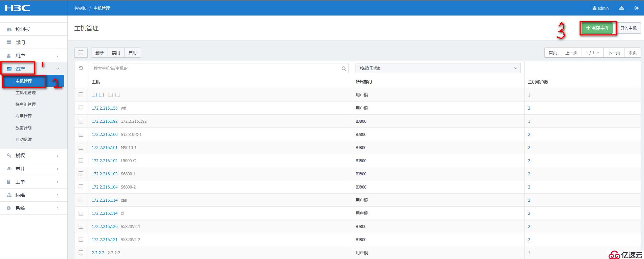Open the 1 / 1 page selector
Viewport: 644px width, 259px height.
pyautogui.click(x=592, y=53)
